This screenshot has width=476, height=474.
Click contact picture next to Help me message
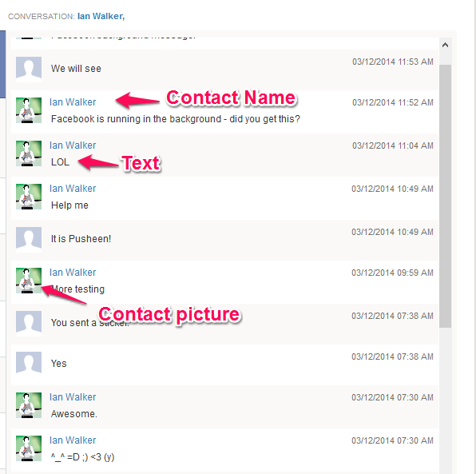29,197
